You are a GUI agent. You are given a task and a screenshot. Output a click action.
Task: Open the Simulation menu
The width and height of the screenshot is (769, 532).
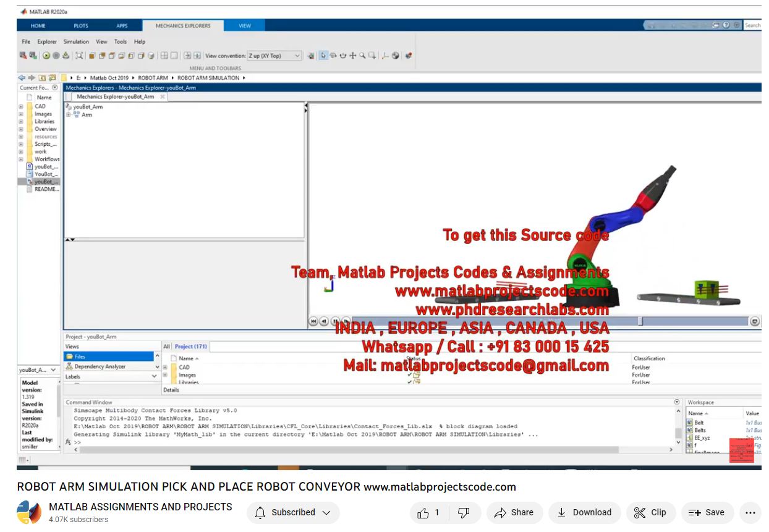[76, 42]
